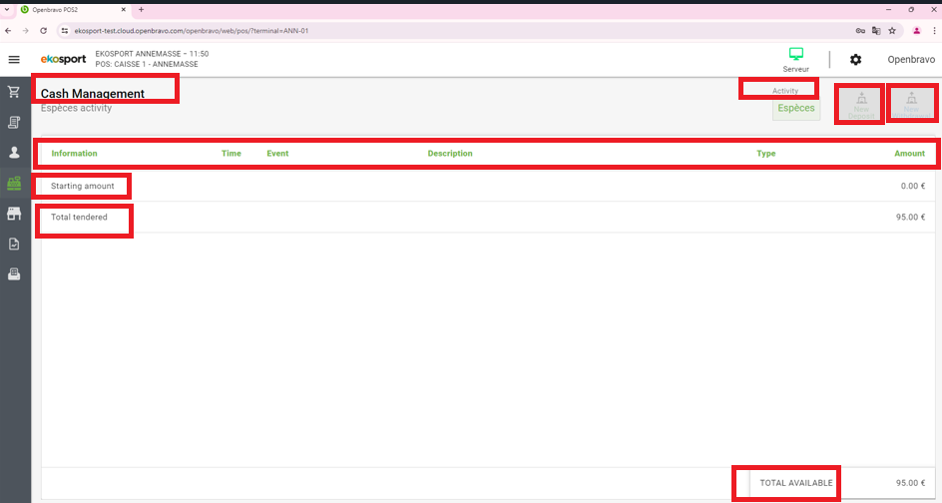This screenshot has height=503, width=942.
Task: Click the Espèces activity subtitle
Action: 76,108
